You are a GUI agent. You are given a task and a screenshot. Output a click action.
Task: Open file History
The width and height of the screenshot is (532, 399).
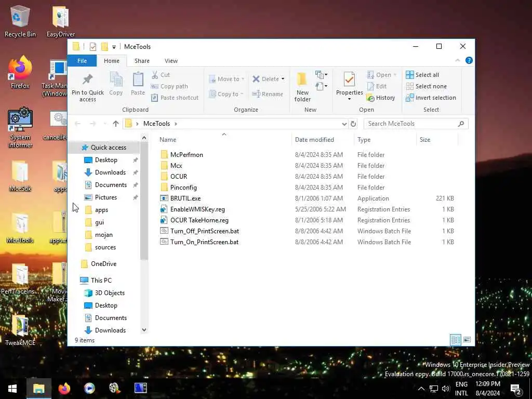click(381, 98)
